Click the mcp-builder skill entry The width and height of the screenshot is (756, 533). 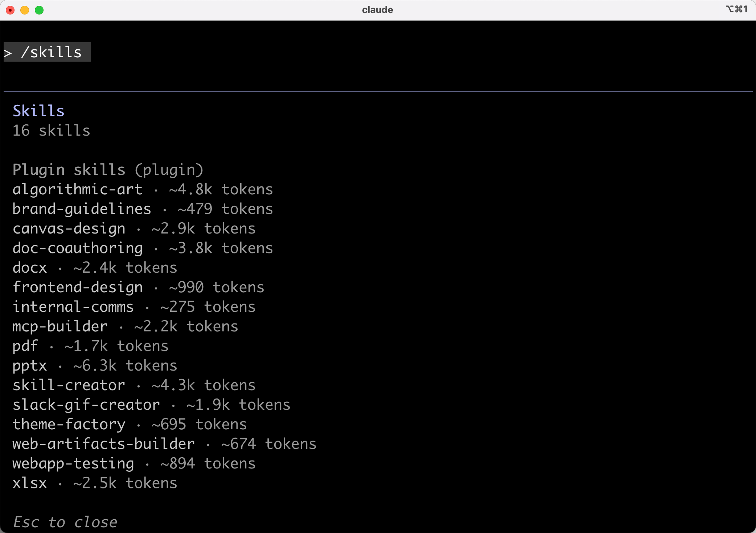click(60, 327)
